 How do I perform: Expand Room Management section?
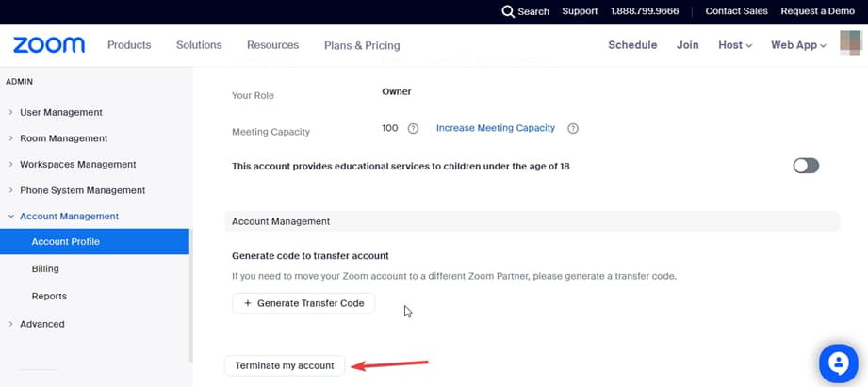click(x=63, y=138)
